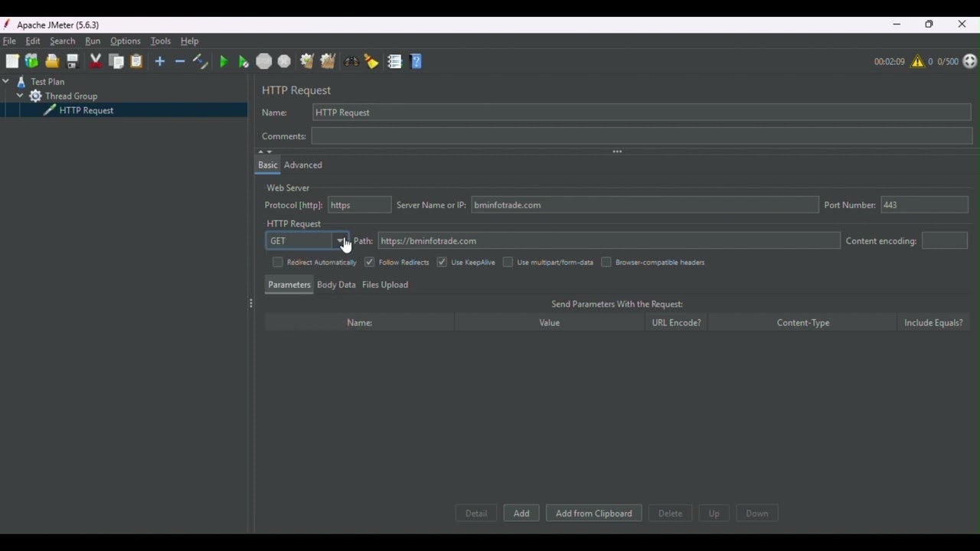Open the Templates icon in toolbar
This screenshot has width=980, height=551.
(x=31, y=61)
